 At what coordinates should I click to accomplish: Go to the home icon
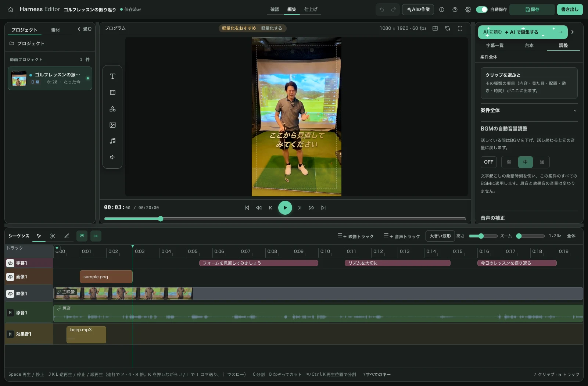coord(11,10)
